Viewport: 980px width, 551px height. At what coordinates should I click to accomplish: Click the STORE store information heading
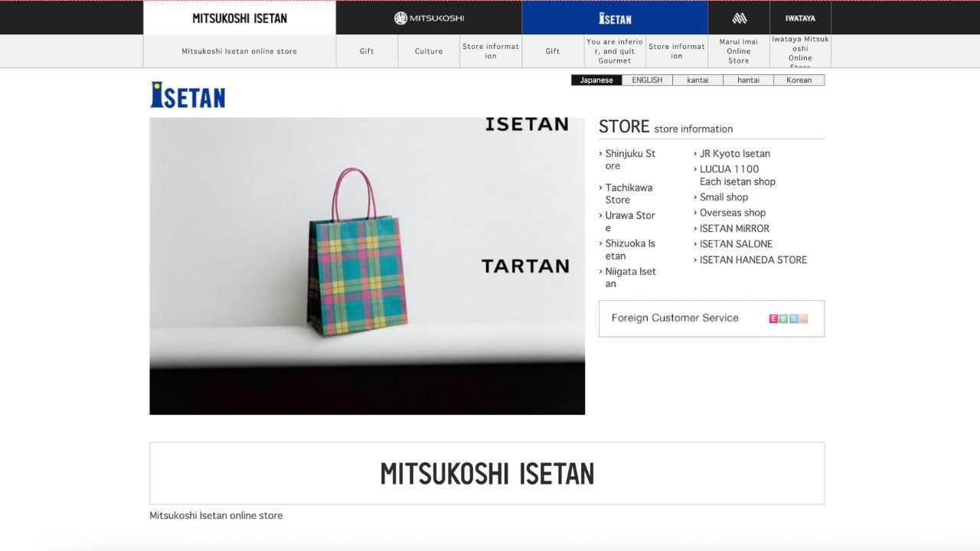coord(665,127)
